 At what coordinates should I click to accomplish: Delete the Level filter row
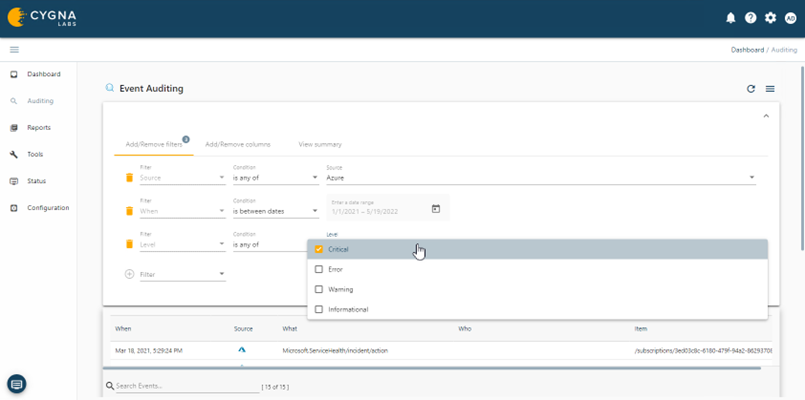click(129, 244)
